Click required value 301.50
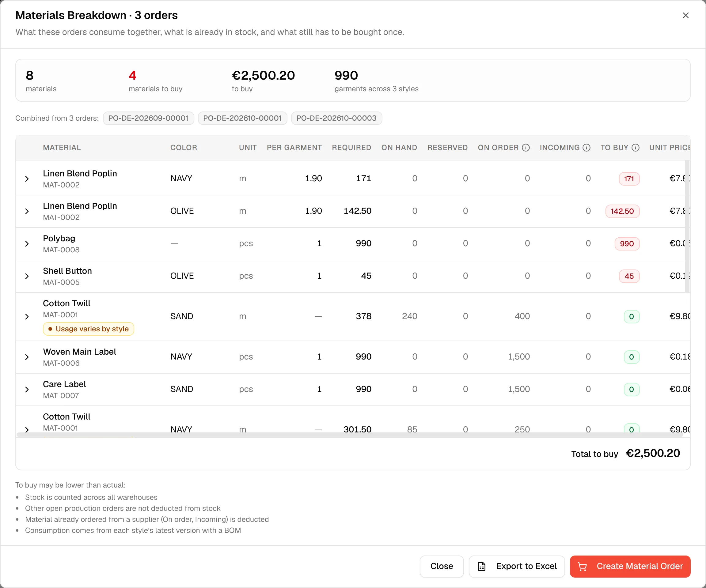Image resolution: width=706 pixels, height=588 pixels. tap(357, 429)
